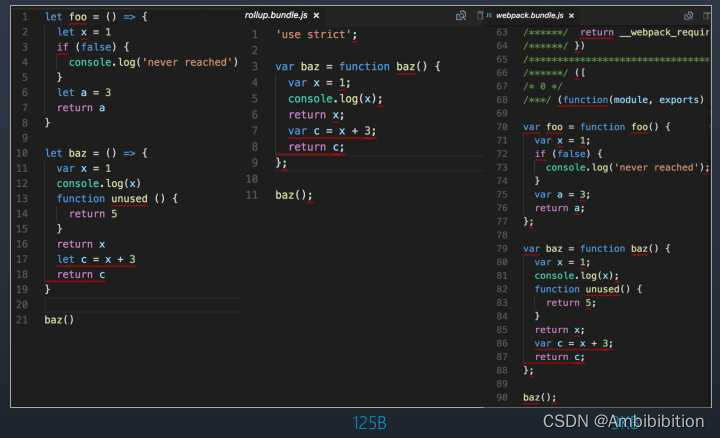Click 'use strict' line in rollup.bundle.js
This screenshot has width=720, height=438.
(x=316, y=34)
